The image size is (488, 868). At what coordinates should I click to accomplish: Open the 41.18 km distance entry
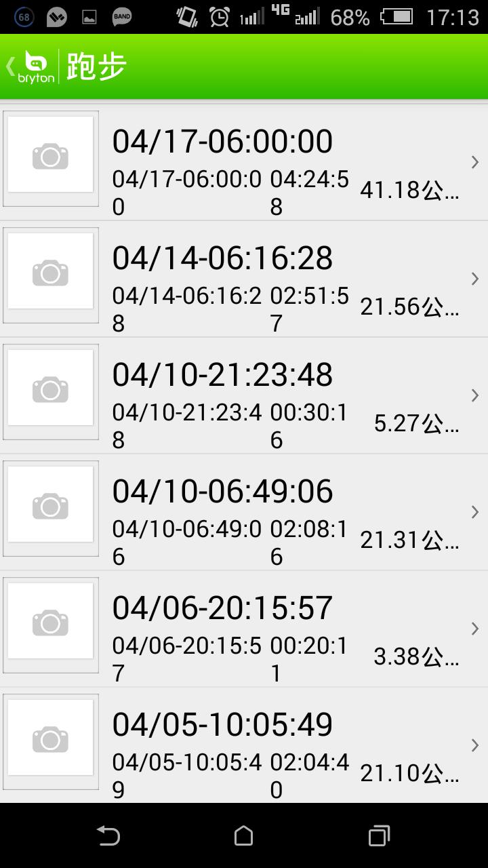coord(409,191)
